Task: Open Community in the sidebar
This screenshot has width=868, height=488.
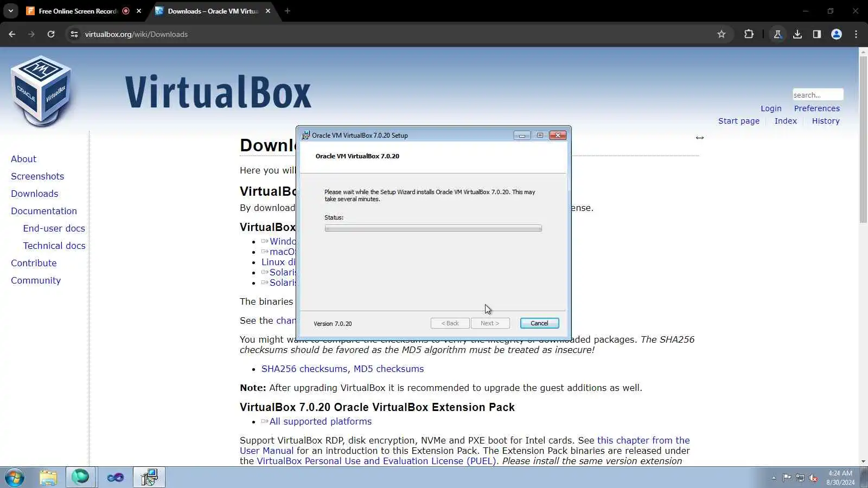Action: [x=36, y=280]
